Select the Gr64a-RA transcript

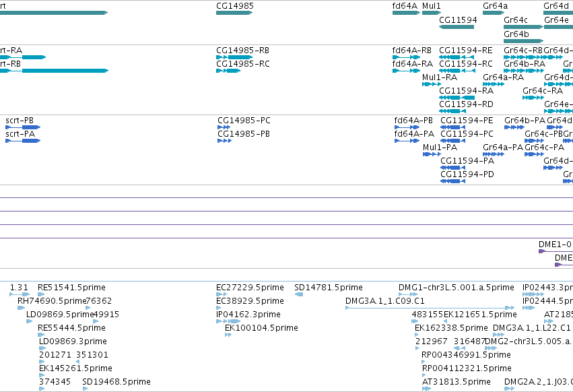(x=494, y=84)
